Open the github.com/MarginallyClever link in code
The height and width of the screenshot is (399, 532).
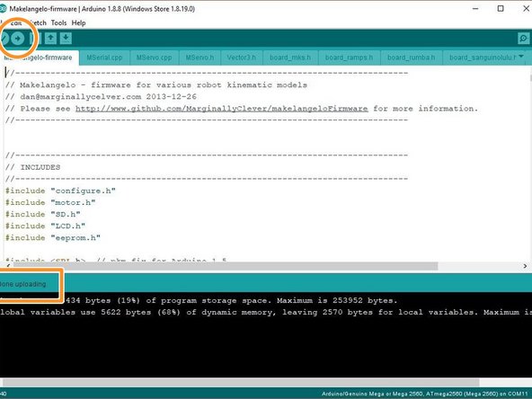(222, 109)
